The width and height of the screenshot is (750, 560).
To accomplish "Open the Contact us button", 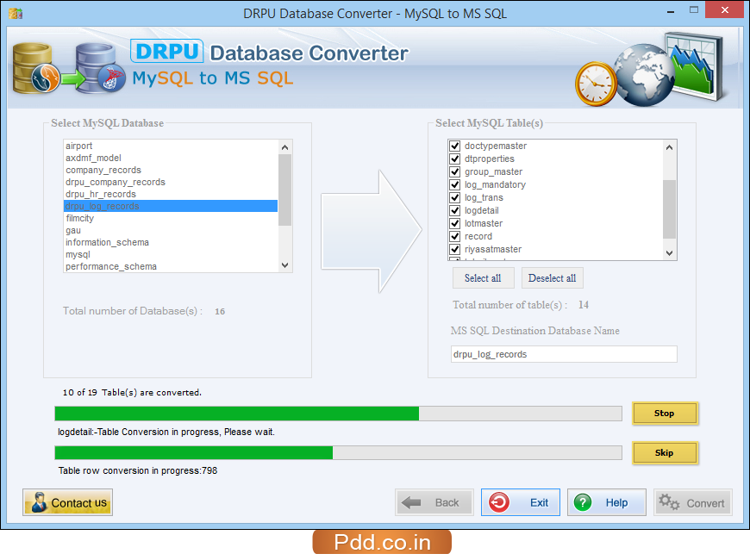I will point(67,502).
